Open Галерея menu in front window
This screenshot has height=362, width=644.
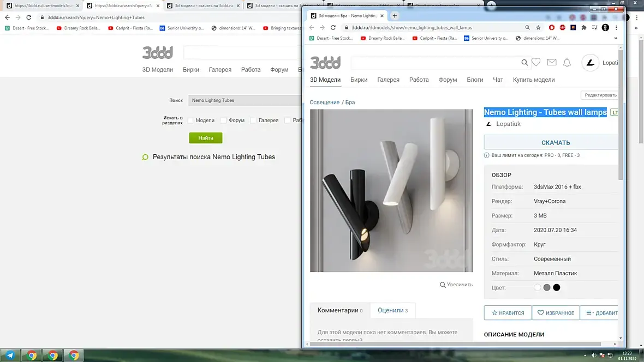pos(388,80)
